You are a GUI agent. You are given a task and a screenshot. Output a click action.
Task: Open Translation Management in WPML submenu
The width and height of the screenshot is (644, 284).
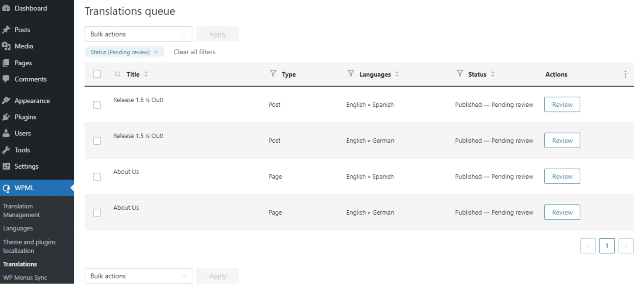(x=21, y=211)
